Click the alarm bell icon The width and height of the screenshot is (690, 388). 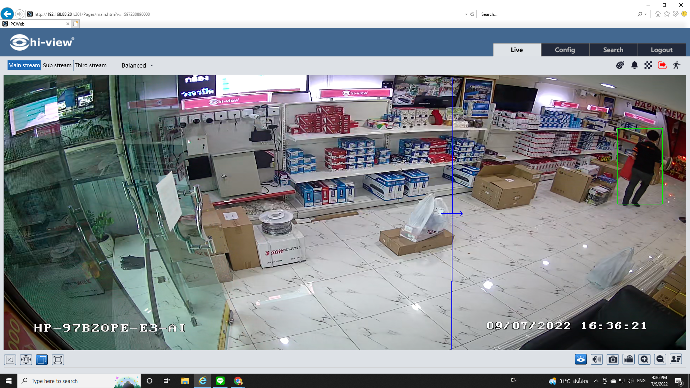click(634, 65)
